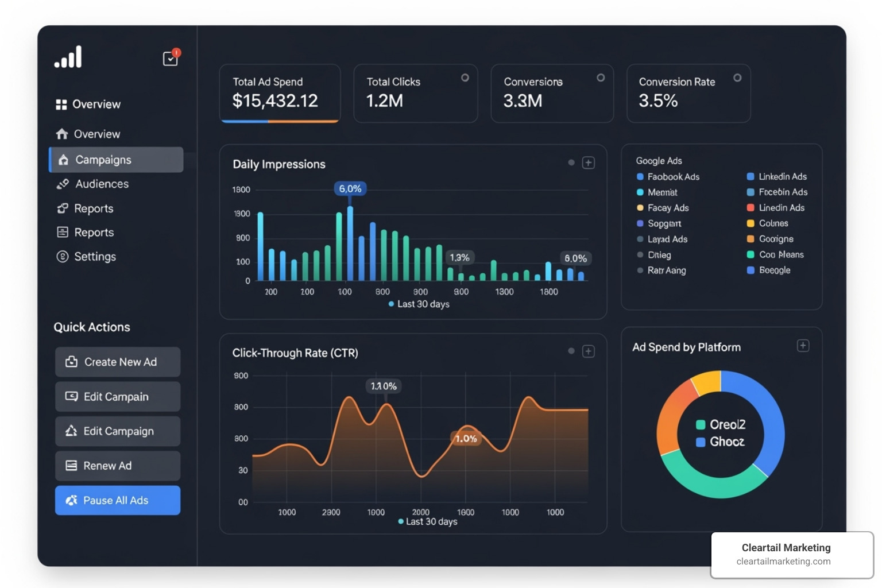Viewport: 882px width, 588px height.
Task: Click the Campaigns megaphone icon
Action: click(63, 160)
